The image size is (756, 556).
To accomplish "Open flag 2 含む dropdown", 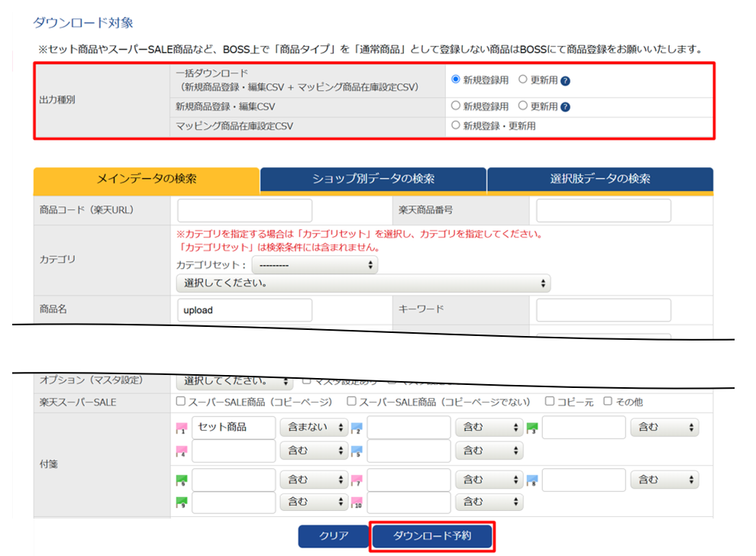I will [x=489, y=427].
